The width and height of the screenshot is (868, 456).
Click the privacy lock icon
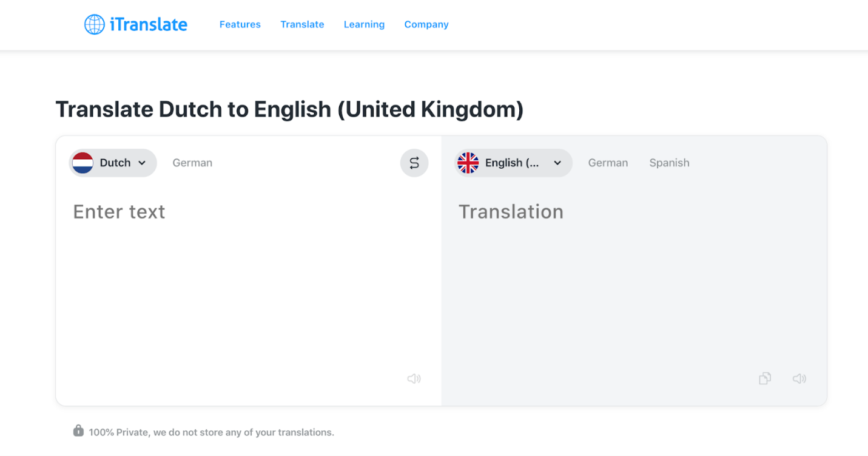tap(78, 432)
